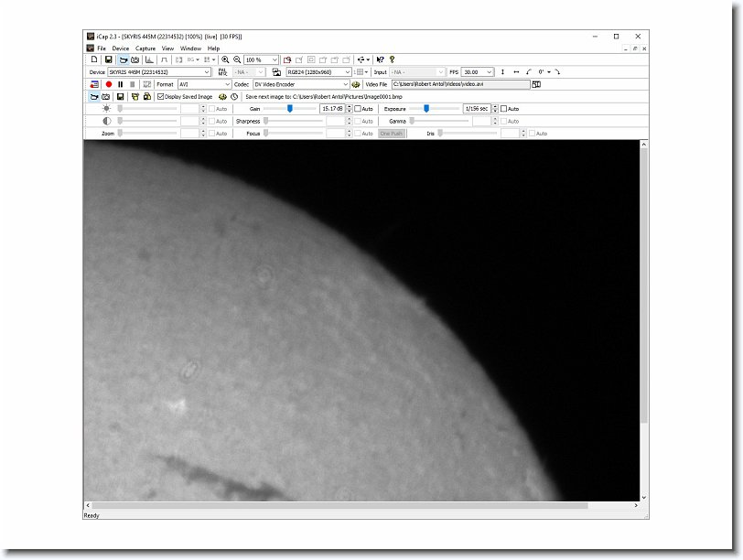Enable Gain Auto checkbox
The height and width of the screenshot is (560, 743).
click(x=358, y=109)
